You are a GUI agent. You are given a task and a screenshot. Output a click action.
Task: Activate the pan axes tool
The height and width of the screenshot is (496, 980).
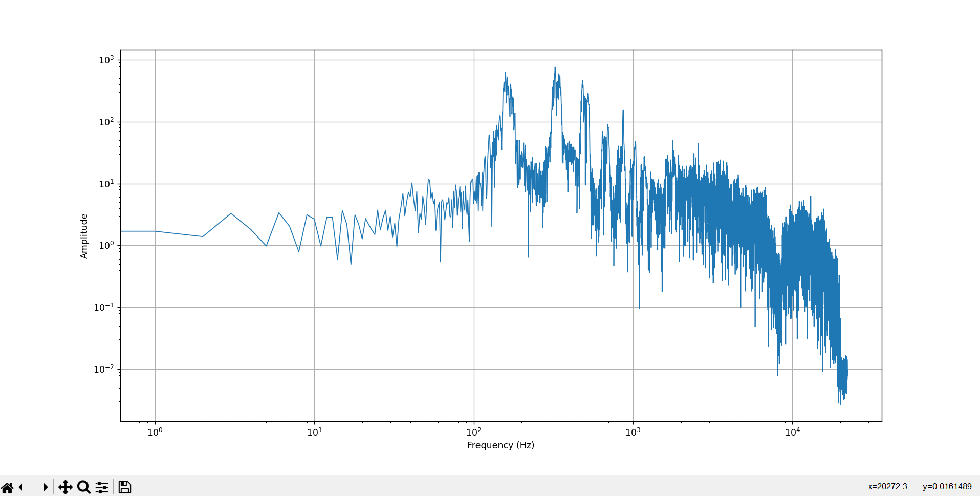click(65, 487)
